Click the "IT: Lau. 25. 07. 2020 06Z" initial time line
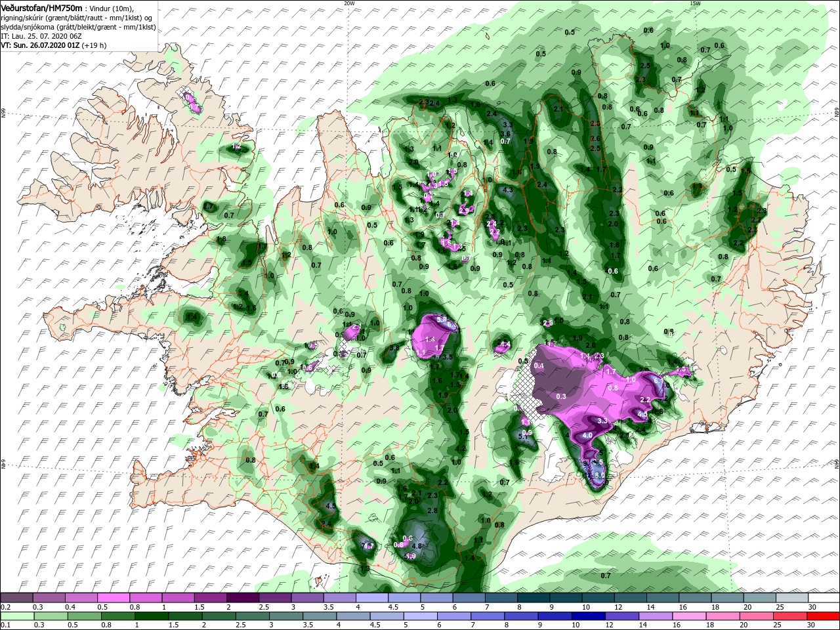 pos(41,36)
